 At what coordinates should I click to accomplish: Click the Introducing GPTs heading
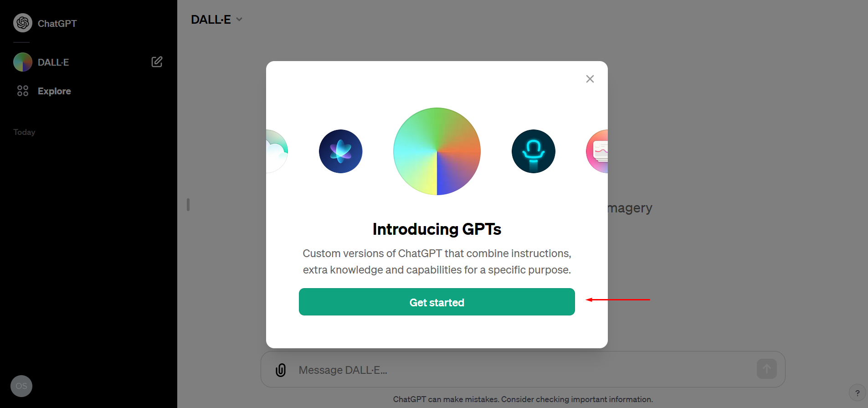tap(437, 229)
